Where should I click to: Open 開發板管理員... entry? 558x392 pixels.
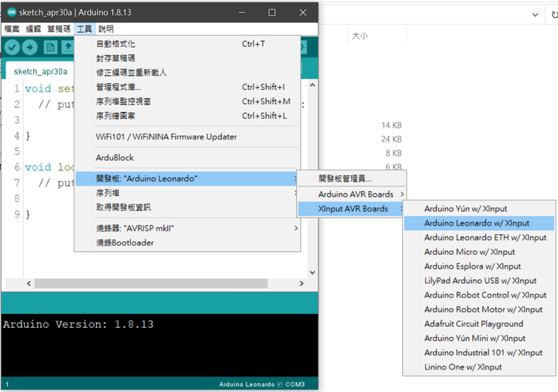352,179
